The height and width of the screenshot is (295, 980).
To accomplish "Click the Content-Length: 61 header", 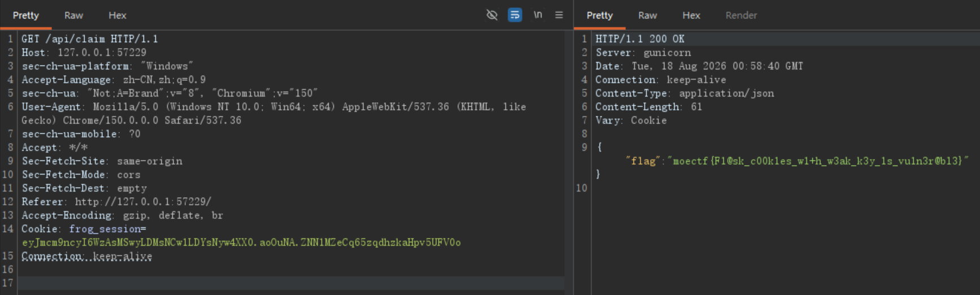I will pos(649,107).
